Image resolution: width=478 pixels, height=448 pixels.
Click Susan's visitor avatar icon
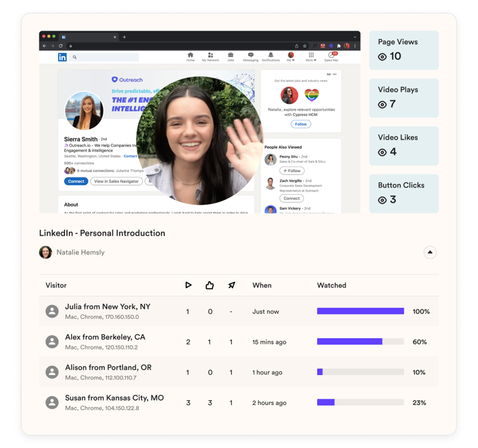(x=52, y=403)
